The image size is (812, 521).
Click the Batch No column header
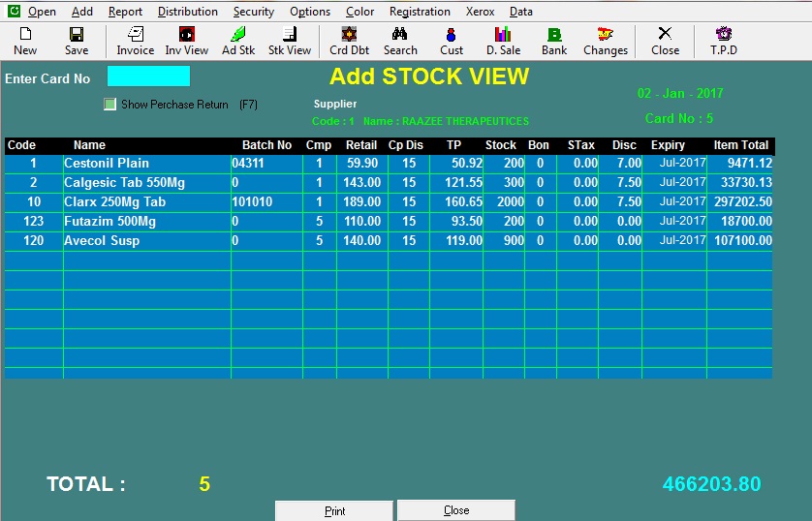[266, 145]
